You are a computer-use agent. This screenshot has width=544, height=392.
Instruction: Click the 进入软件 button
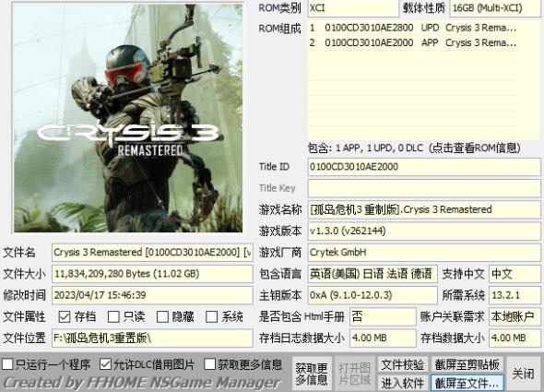tap(403, 383)
